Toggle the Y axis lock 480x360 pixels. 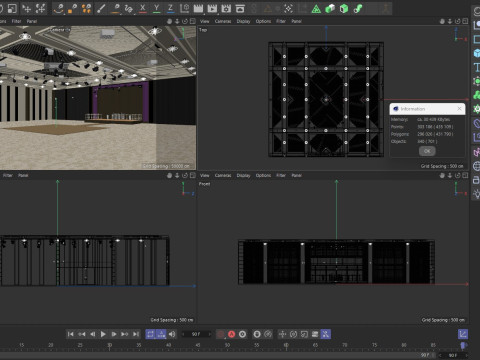click(157, 8)
